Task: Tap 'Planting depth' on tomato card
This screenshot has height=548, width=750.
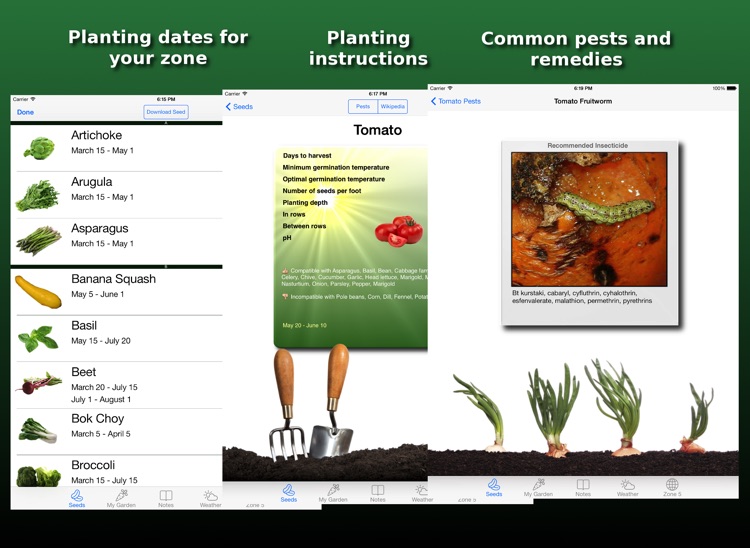Action: click(305, 202)
